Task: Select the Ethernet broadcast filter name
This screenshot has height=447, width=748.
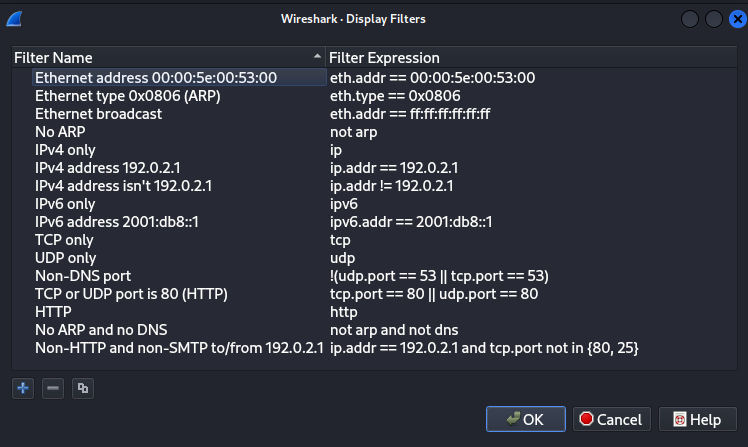Action: [98, 114]
